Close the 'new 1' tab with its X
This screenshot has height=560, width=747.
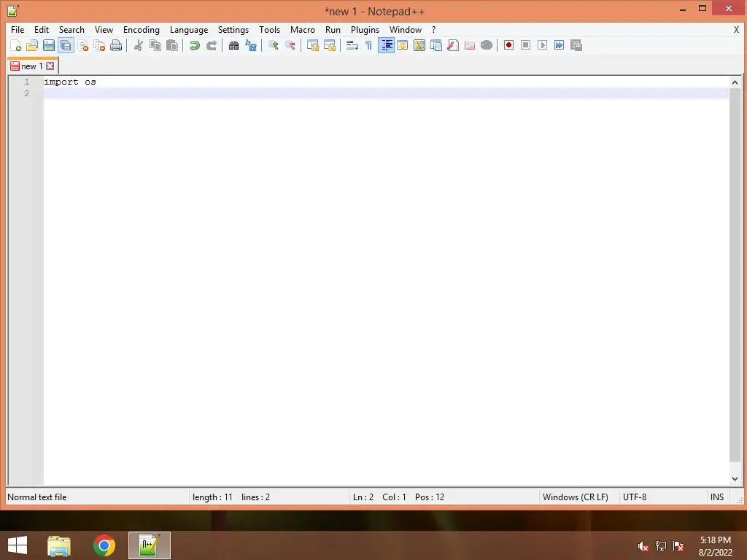pos(50,66)
